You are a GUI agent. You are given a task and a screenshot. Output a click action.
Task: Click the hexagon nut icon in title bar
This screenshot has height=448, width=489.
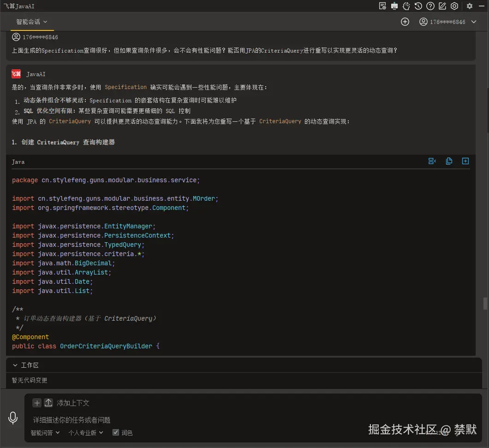tap(454, 6)
